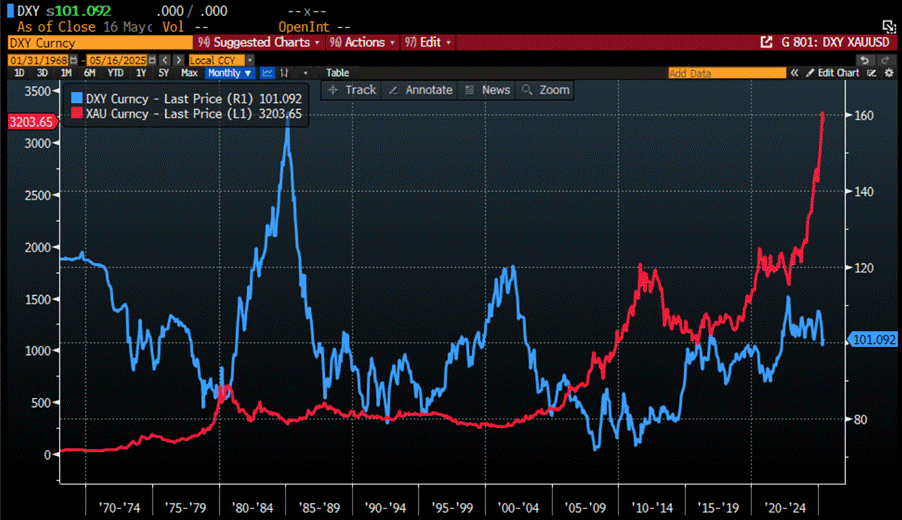The image size is (902, 520).
Task: Click the G 801: DXY XAUUSD title
Action: coord(835,42)
